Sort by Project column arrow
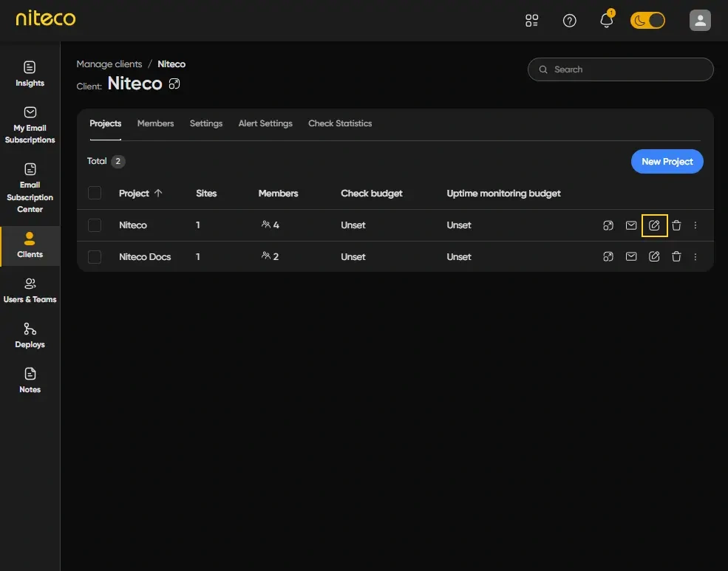Screen dimensions: 728x571 [158, 193]
